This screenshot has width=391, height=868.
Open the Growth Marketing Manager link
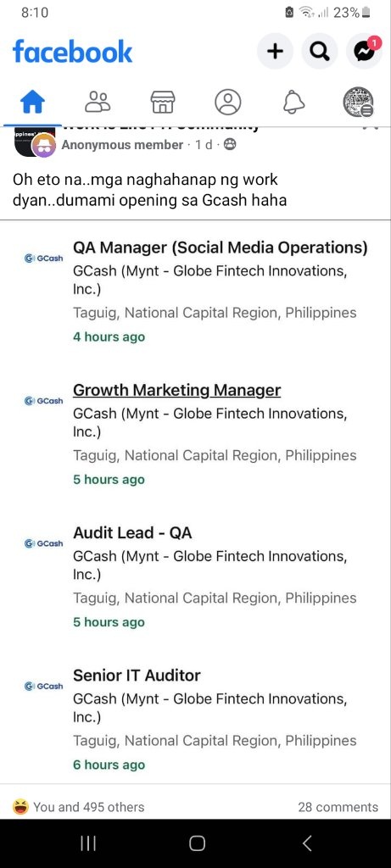point(176,390)
